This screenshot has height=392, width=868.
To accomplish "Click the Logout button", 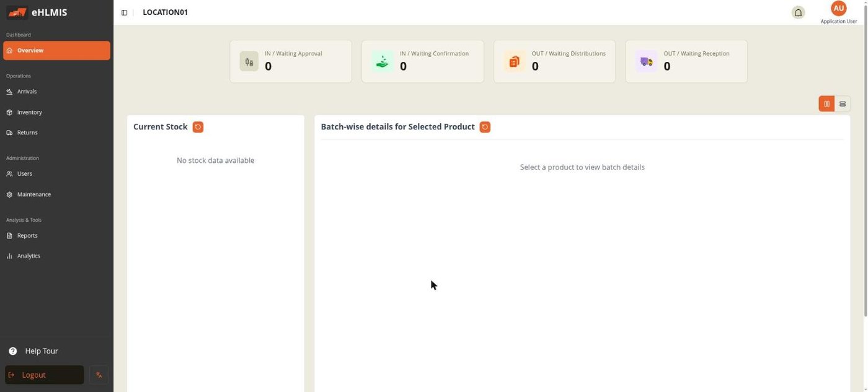I will (45, 375).
